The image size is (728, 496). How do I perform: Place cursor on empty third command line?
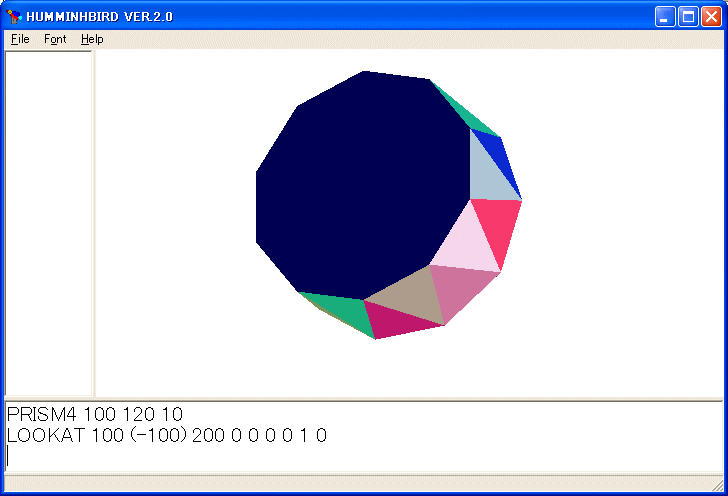[x=364, y=456]
